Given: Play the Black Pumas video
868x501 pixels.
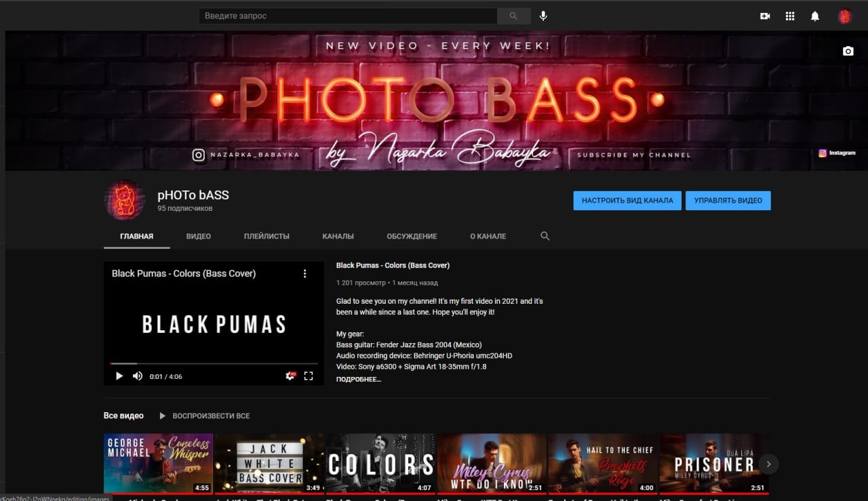Looking at the screenshot, I should pos(119,376).
